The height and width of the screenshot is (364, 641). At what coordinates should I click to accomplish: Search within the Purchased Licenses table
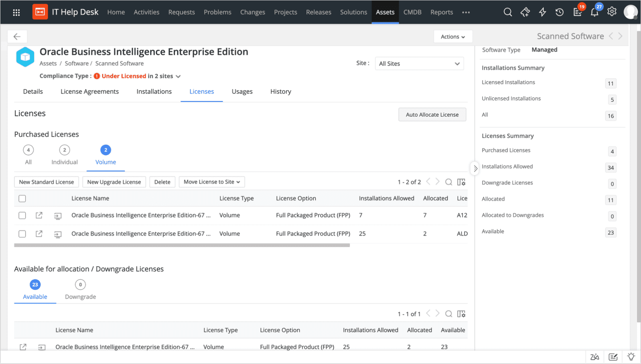pos(448,182)
